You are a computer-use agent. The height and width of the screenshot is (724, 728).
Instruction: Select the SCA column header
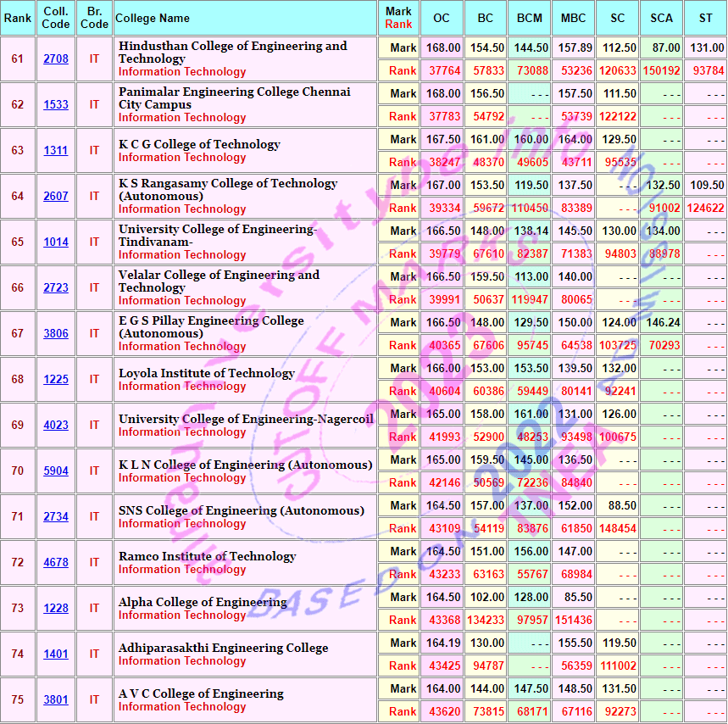(x=661, y=19)
